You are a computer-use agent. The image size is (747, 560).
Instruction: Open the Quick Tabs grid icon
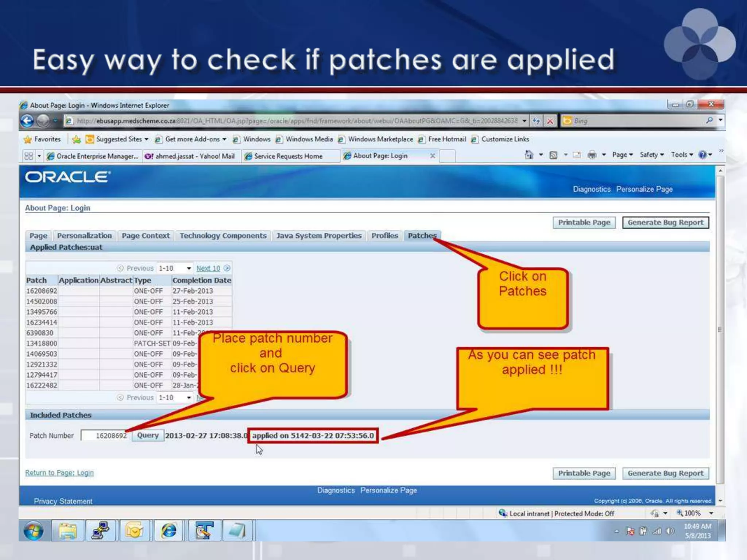pos(29,156)
